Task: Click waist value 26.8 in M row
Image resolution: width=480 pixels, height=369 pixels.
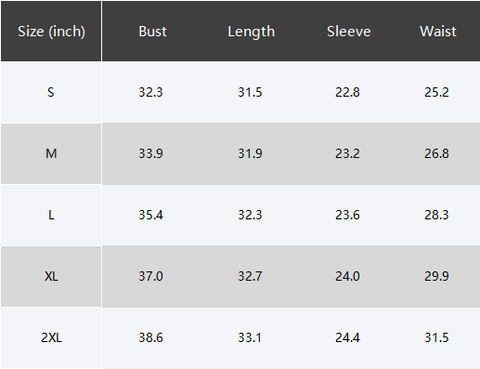Action: click(437, 154)
